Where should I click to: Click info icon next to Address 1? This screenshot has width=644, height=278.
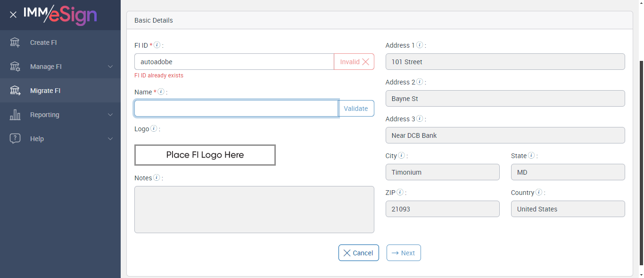(x=419, y=45)
